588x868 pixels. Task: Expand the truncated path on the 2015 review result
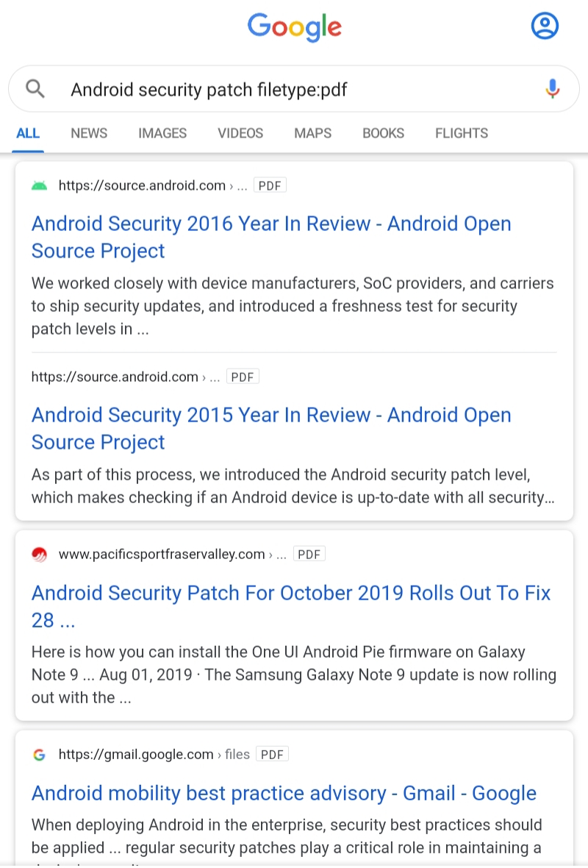pos(215,377)
